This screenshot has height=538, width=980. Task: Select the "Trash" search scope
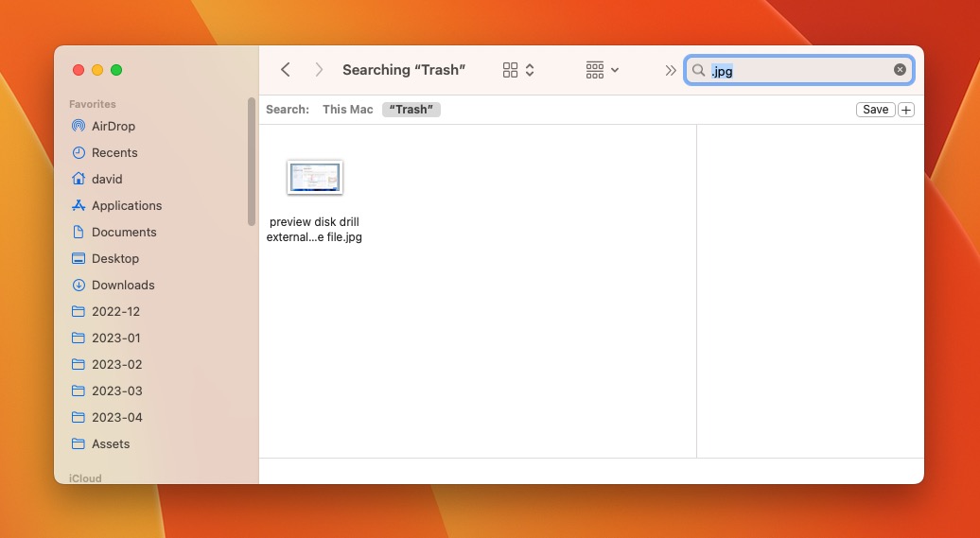tap(411, 110)
